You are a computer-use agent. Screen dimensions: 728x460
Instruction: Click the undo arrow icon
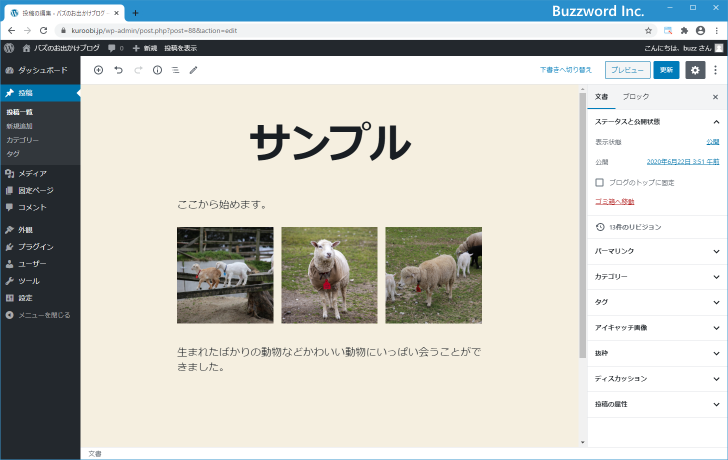click(118, 70)
